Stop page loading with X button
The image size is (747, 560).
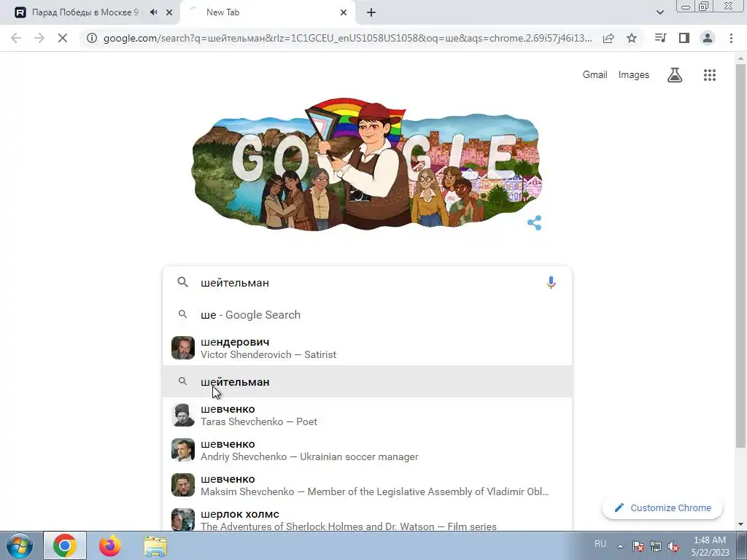coord(63,38)
